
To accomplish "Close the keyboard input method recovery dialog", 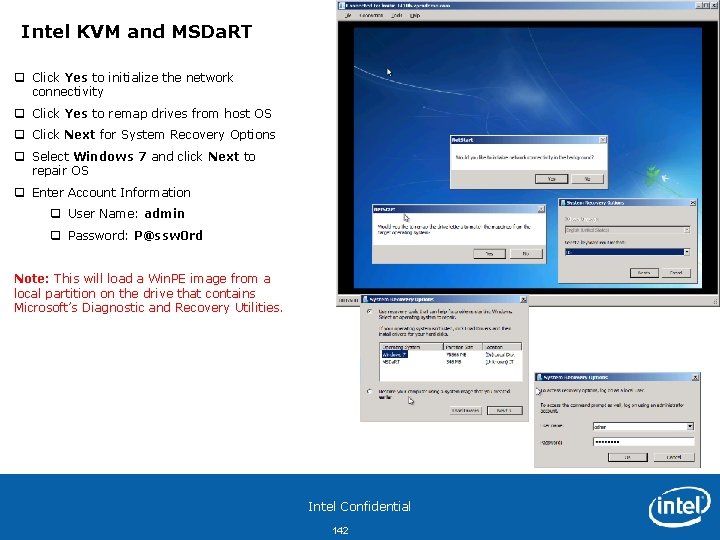I will click(x=693, y=202).
